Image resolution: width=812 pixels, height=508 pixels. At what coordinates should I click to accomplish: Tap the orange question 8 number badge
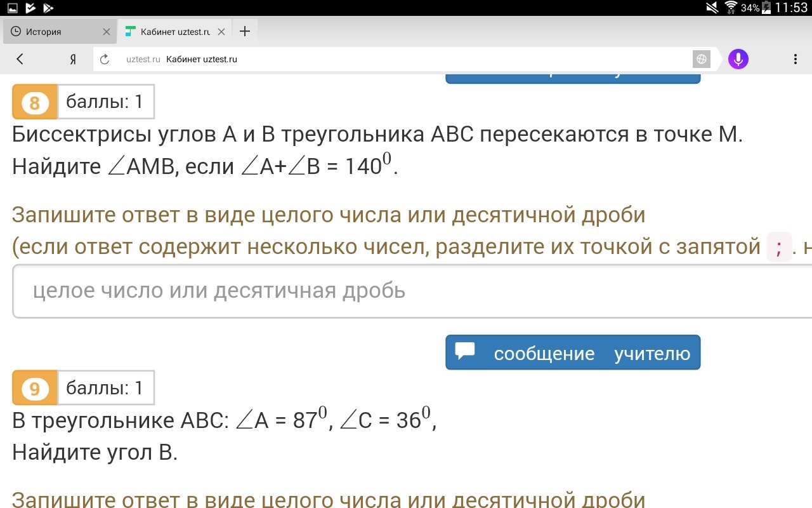pos(35,102)
